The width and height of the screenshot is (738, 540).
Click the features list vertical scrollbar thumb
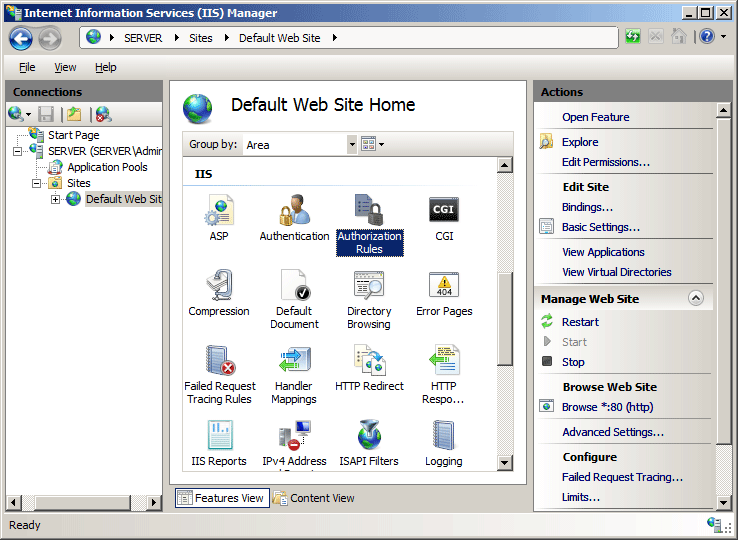505,319
